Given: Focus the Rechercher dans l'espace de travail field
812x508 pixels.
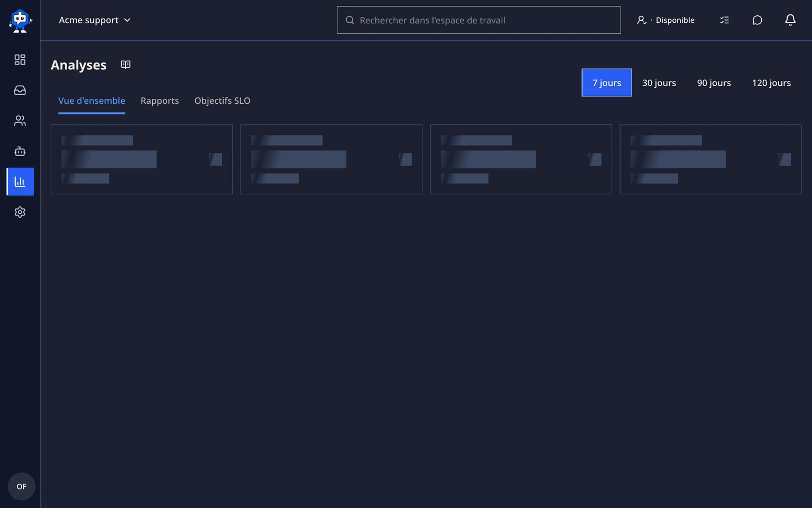Looking at the screenshot, I should (x=479, y=20).
